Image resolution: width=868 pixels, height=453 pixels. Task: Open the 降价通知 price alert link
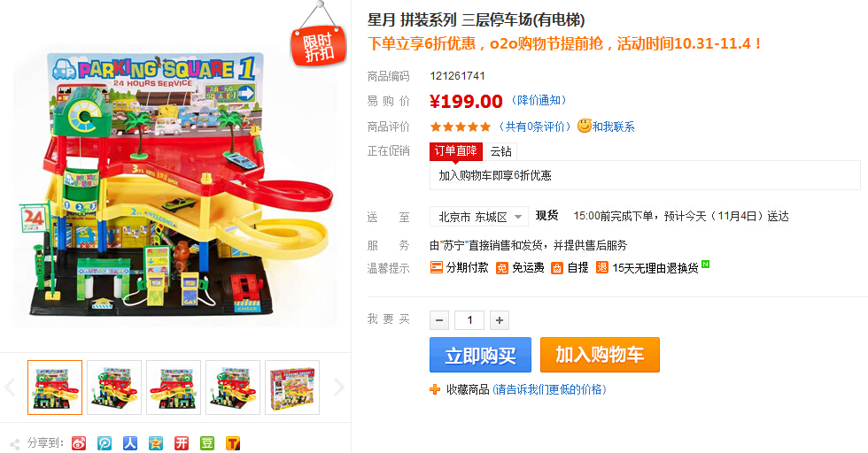click(x=539, y=101)
